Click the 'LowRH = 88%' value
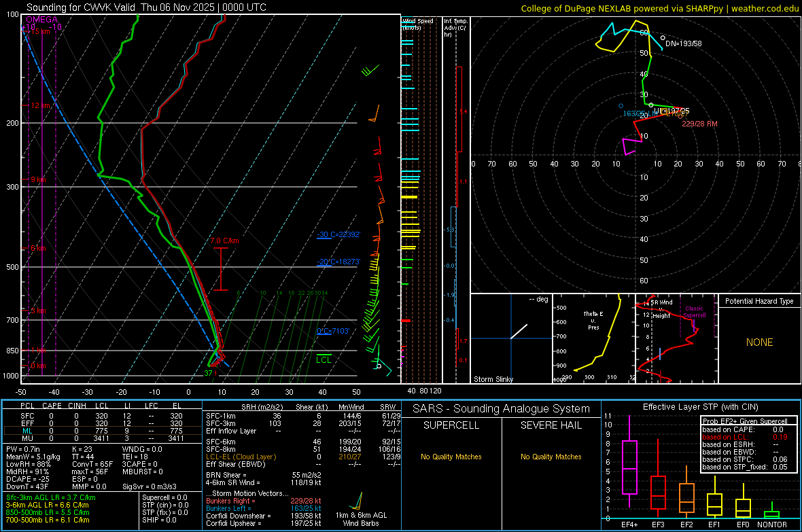802x532 pixels. point(28,464)
